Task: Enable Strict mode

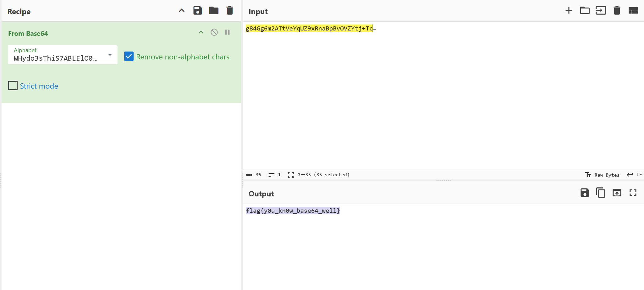Action: [x=13, y=85]
